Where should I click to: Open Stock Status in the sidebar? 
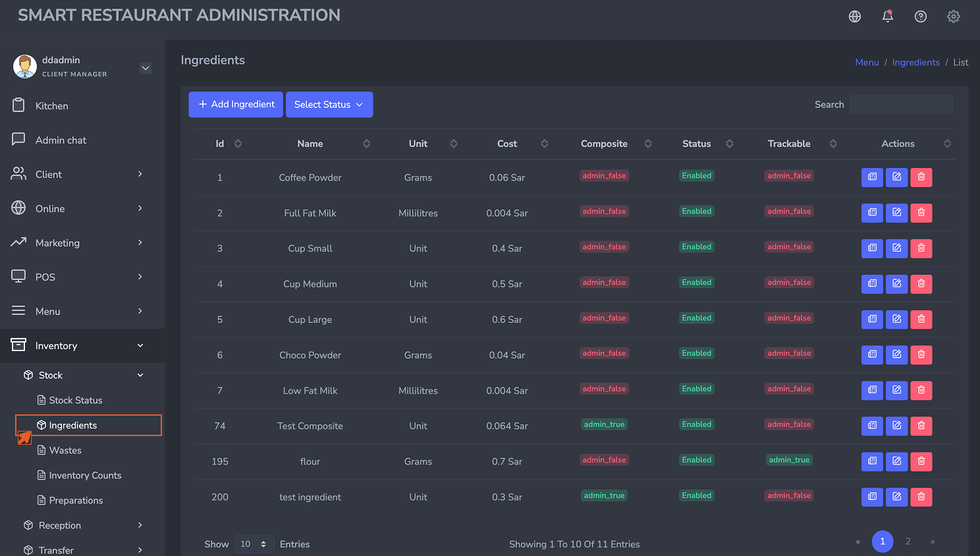coord(76,401)
